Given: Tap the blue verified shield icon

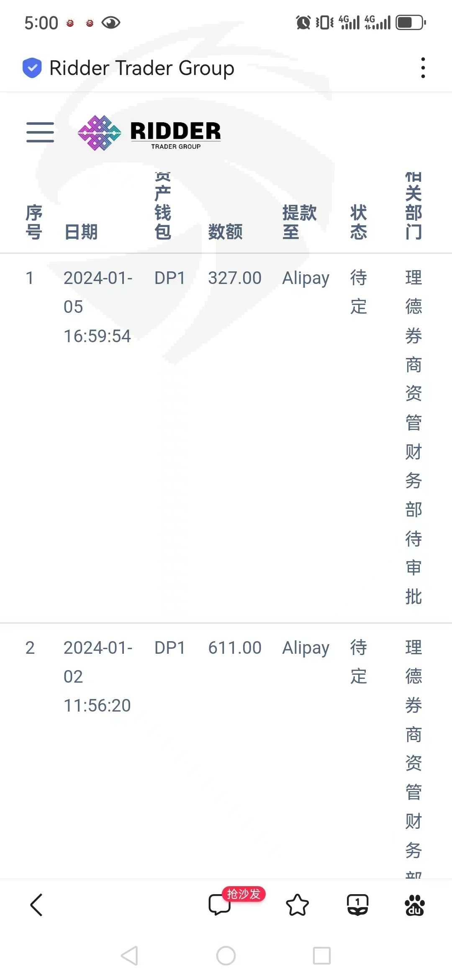Looking at the screenshot, I should 32,68.
